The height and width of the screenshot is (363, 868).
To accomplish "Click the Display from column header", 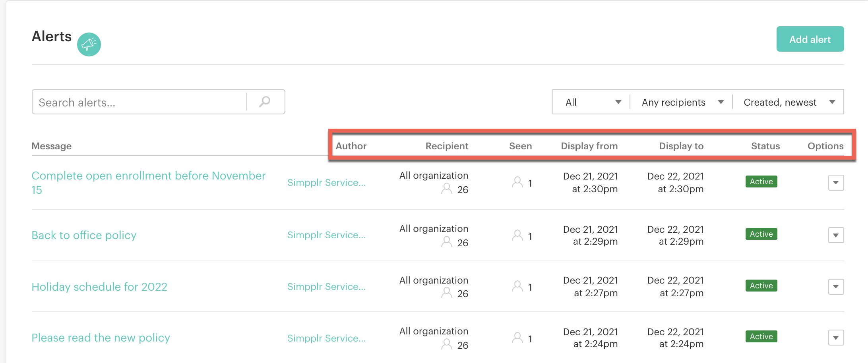I will click(589, 146).
